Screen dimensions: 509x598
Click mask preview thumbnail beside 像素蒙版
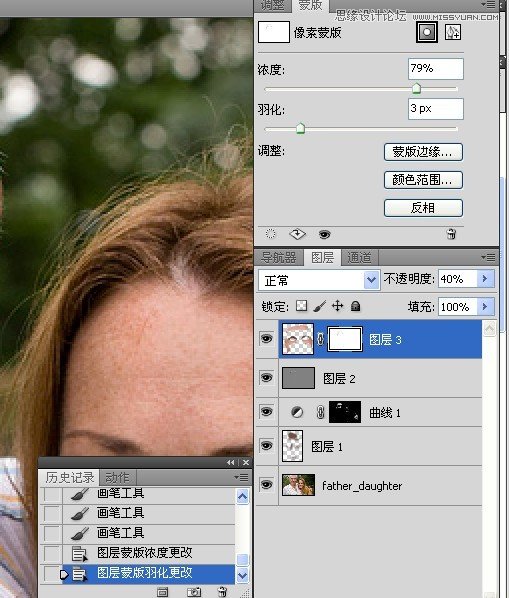(273, 32)
